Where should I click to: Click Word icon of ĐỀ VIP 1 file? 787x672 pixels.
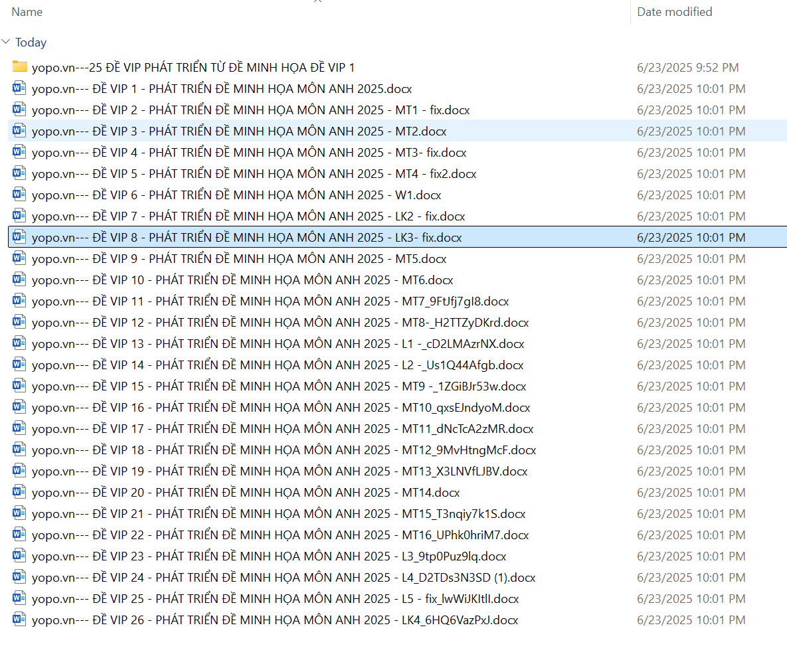tap(19, 88)
